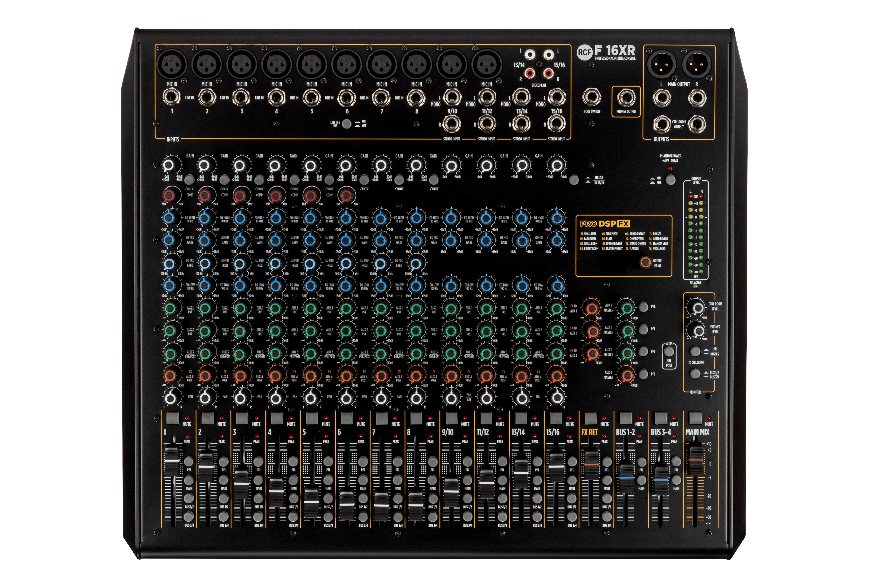Image resolution: width=882 pixels, height=588 pixels.
Task: Adjust channel 7 EQ LOW 100 Hz knob
Action: point(381,286)
